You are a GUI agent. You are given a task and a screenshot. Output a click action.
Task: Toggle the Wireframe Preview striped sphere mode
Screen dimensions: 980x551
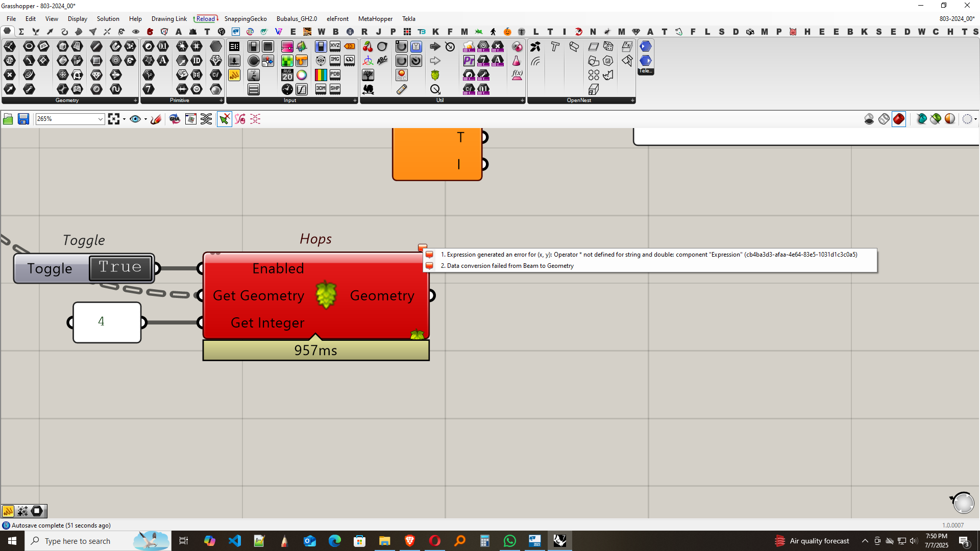[884, 119]
